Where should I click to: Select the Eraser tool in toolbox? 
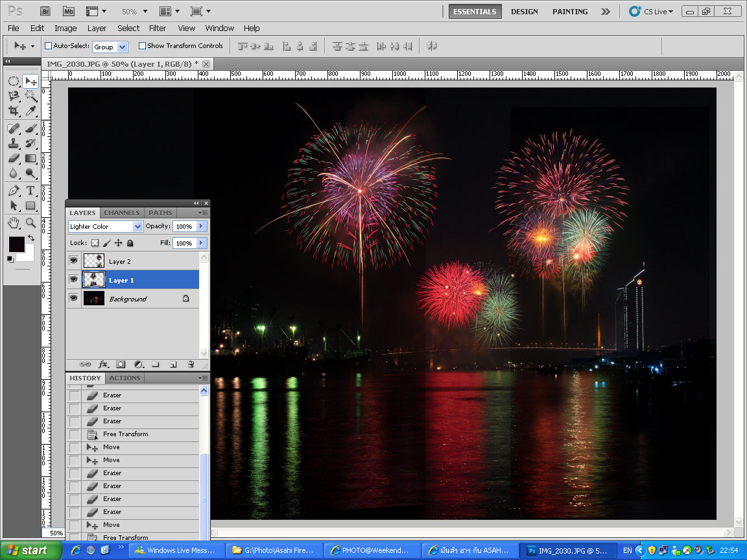14,158
